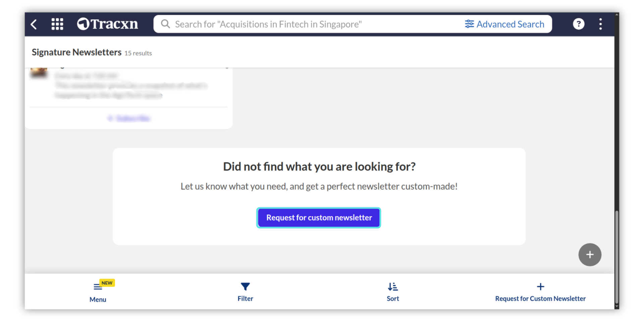The image size is (644, 322).
Task: Click the Signature Newsletters heading
Action: point(76,52)
